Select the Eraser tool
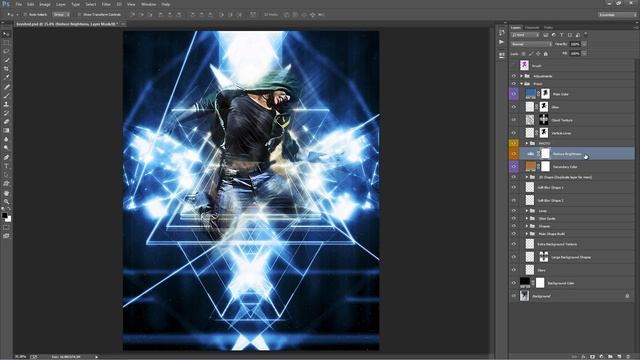This screenshot has width=640, height=360. coord(6,122)
